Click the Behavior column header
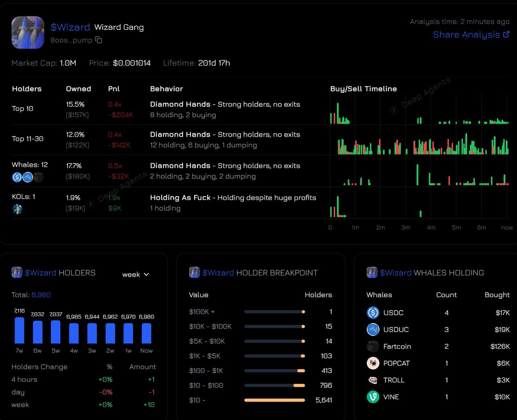 pos(166,89)
